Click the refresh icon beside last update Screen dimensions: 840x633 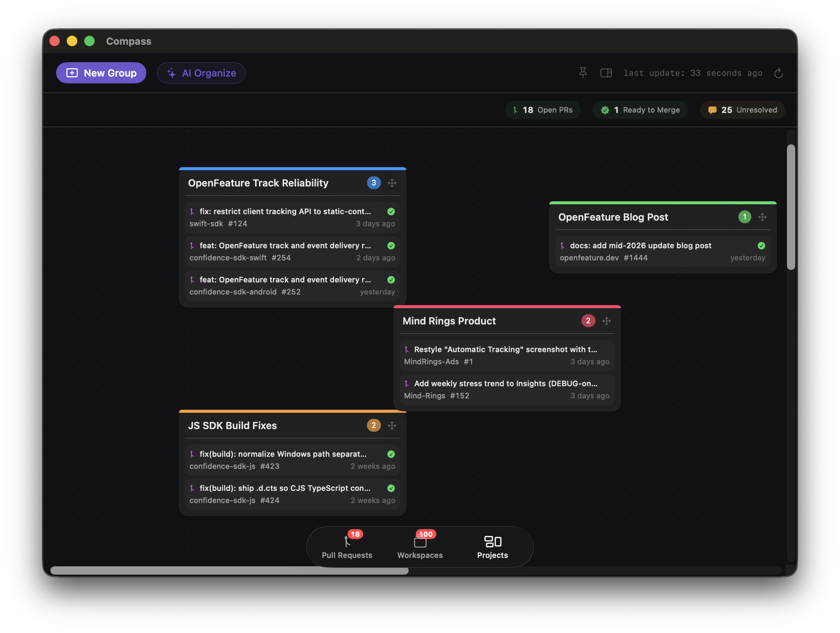coord(779,73)
